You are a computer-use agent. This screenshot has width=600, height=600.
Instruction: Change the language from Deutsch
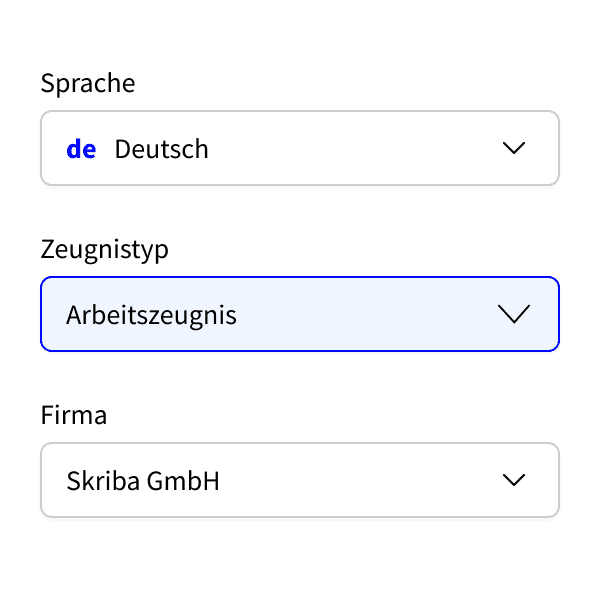tap(300, 148)
